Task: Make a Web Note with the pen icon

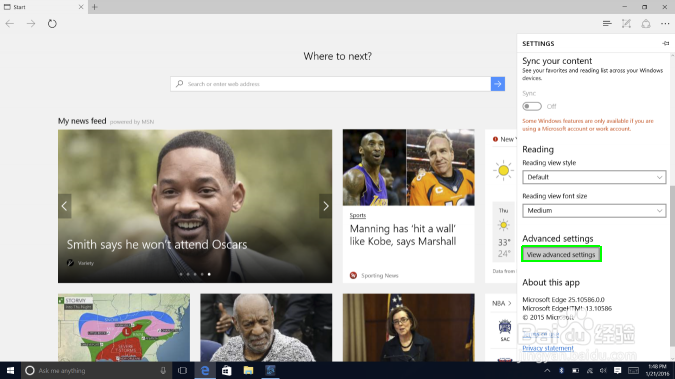Action: tap(626, 24)
